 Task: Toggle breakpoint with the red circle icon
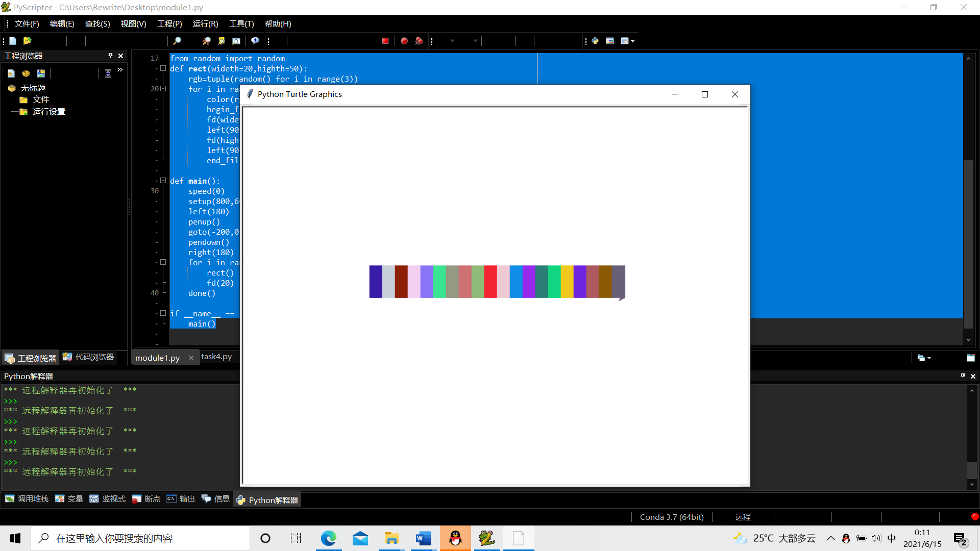point(404,41)
